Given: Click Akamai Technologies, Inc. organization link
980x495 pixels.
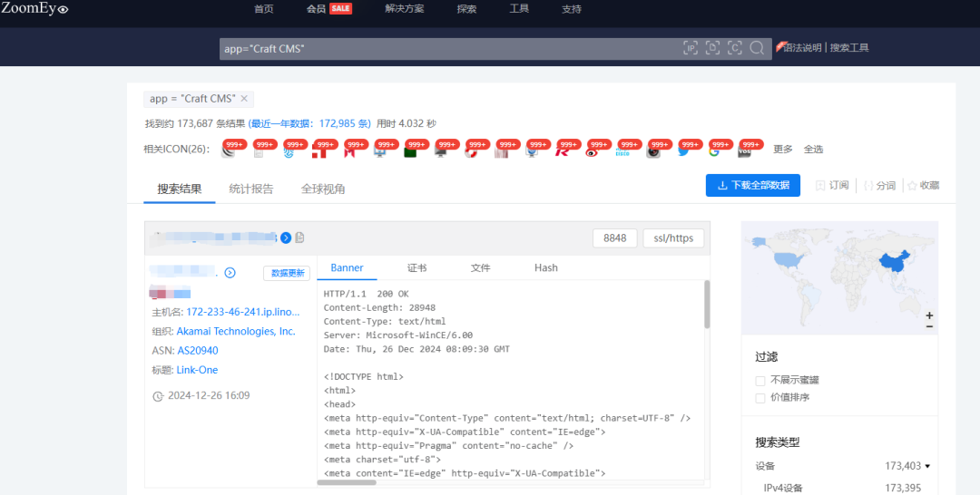Looking at the screenshot, I should point(236,332).
